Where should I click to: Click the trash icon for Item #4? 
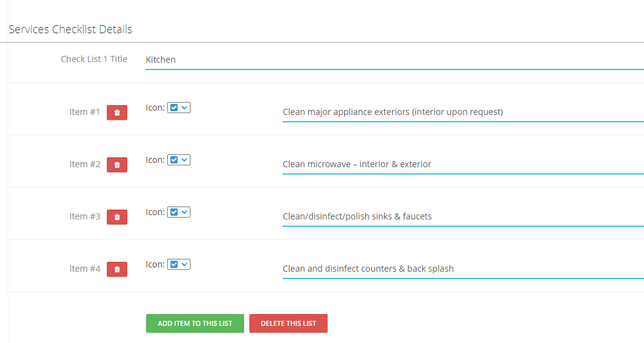click(x=117, y=269)
